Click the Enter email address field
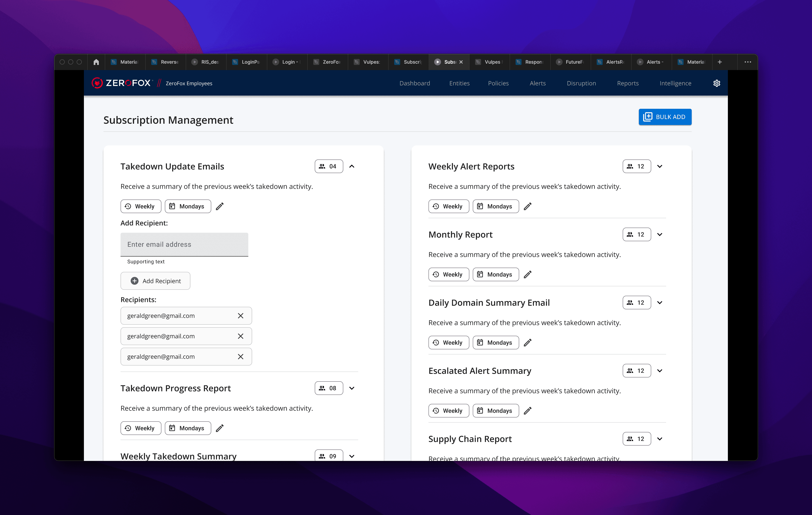 tap(184, 244)
